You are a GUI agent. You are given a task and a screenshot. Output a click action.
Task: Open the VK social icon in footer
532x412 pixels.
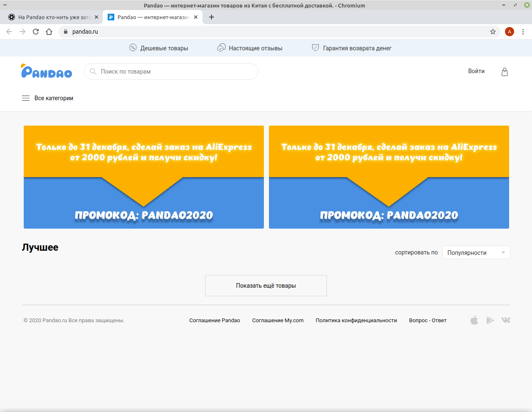click(506, 320)
